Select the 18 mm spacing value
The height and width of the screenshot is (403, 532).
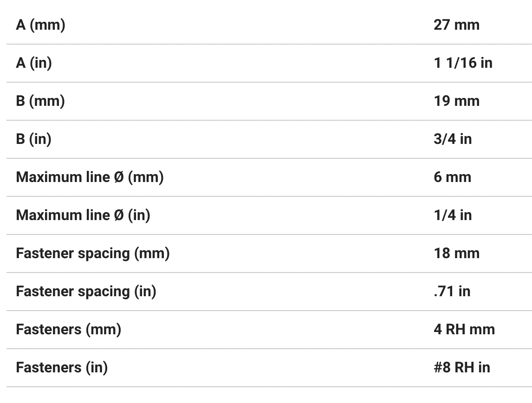pos(456,253)
